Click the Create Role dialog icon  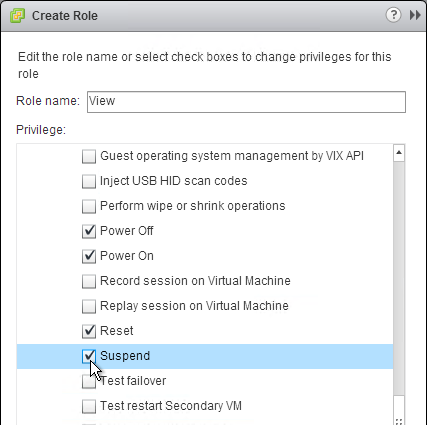click(x=17, y=16)
